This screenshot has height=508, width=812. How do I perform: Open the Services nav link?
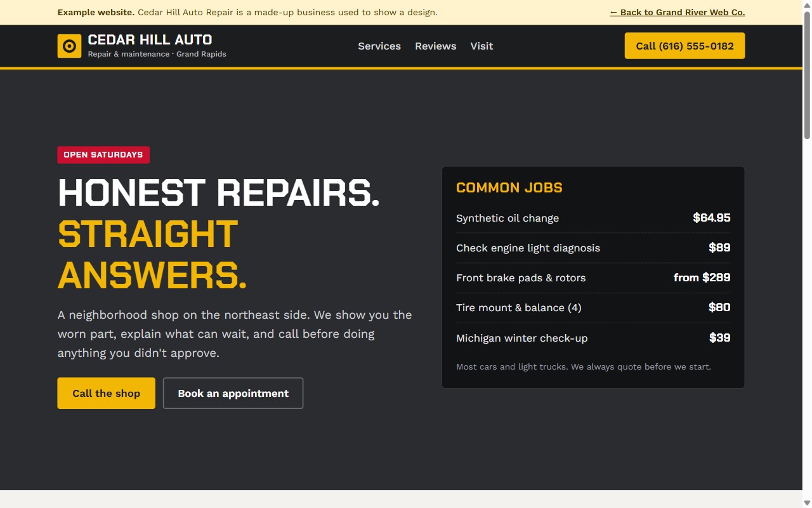pyautogui.click(x=379, y=46)
